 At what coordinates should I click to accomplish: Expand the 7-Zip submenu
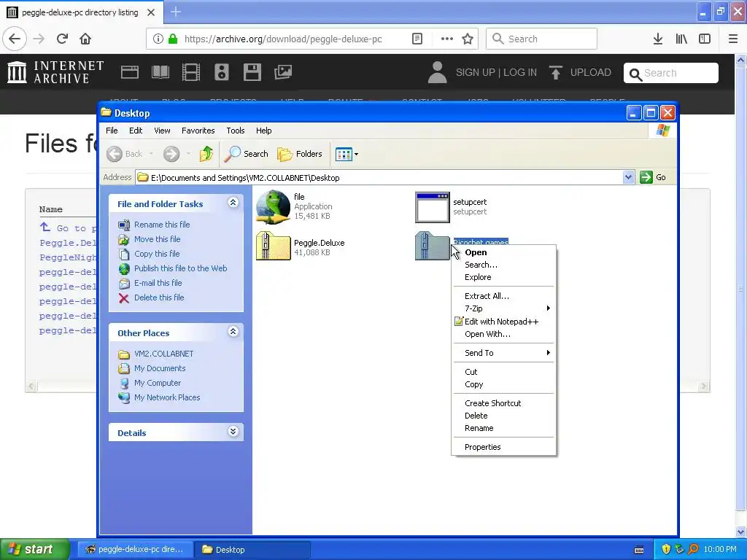click(503, 308)
